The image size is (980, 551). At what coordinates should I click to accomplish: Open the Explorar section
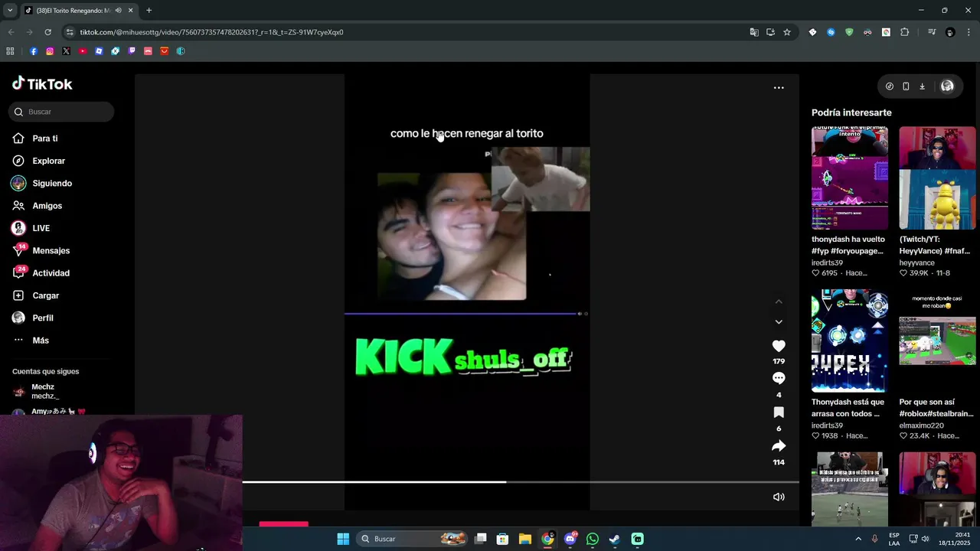tap(48, 161)
